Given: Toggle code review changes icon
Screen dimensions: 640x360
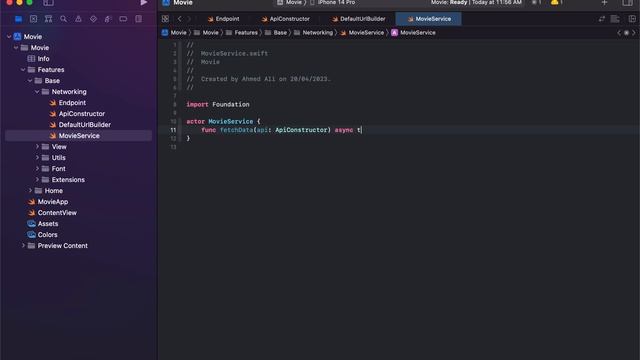Looking at the screenshot, I should (602, 19).
